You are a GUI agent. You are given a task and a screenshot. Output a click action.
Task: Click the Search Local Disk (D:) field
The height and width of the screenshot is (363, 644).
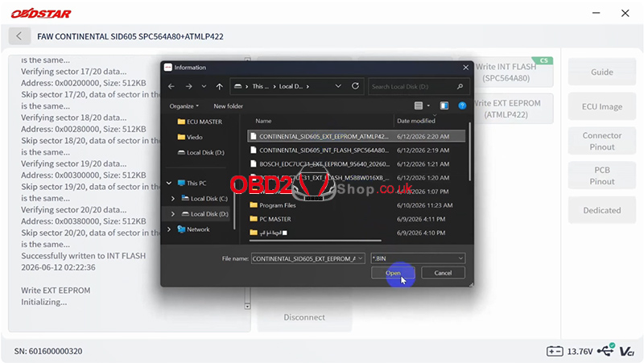pos(417,86)
